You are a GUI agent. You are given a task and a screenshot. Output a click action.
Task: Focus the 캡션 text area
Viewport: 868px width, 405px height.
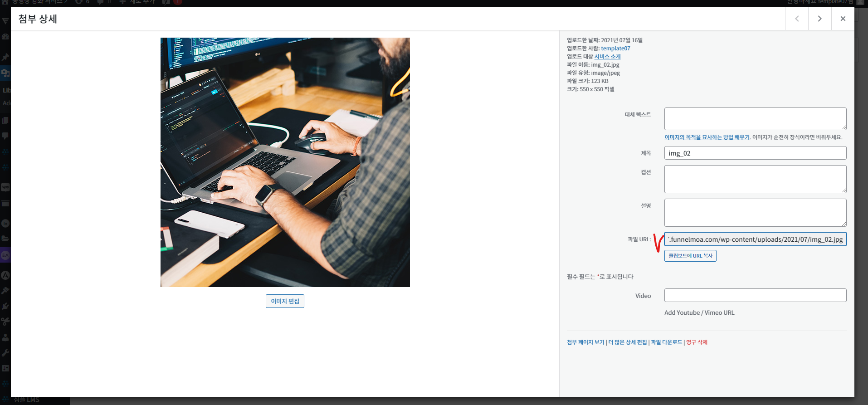755,179
